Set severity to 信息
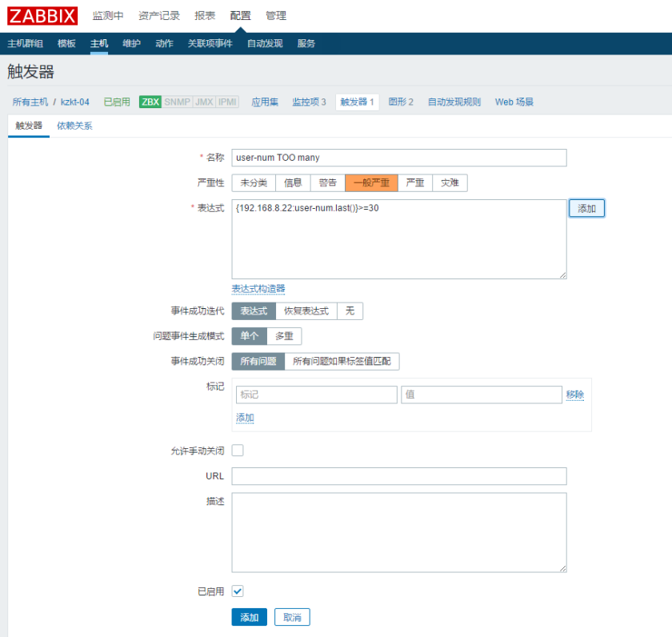The width and height of the screenshot is (672, 637). tap(293, 183)
